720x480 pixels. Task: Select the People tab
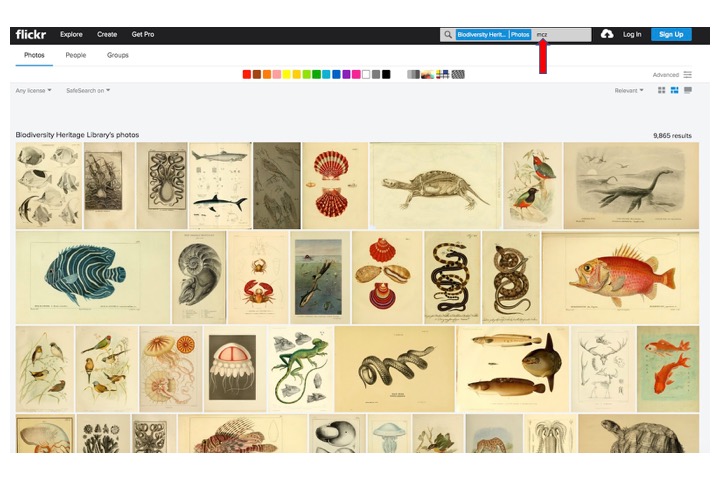(76, 55)
